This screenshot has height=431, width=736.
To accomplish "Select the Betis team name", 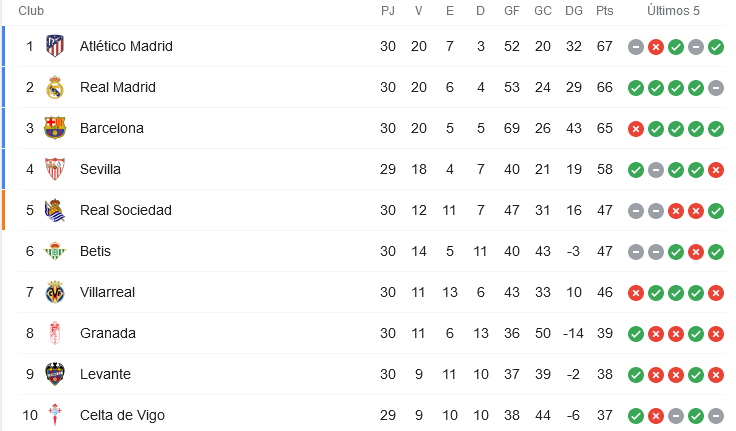I will 95,251.
